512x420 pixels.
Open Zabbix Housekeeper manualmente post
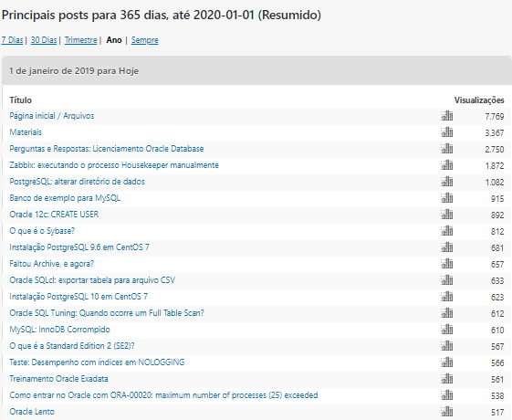pos(114,165)
